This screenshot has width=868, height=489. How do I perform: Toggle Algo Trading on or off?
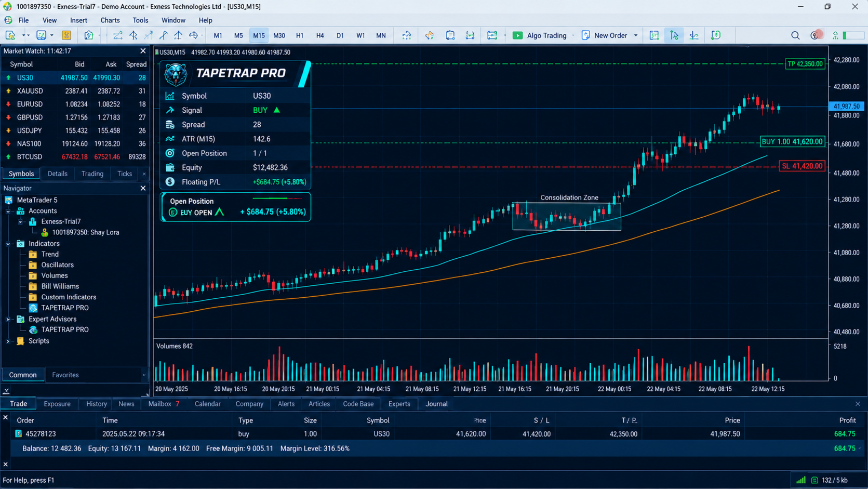(539, 35)
